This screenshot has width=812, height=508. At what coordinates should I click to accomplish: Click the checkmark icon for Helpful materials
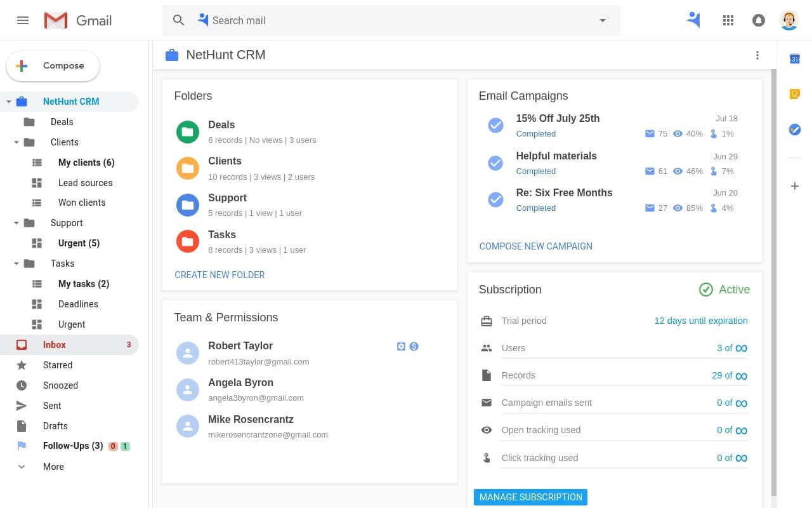[495, 163]
